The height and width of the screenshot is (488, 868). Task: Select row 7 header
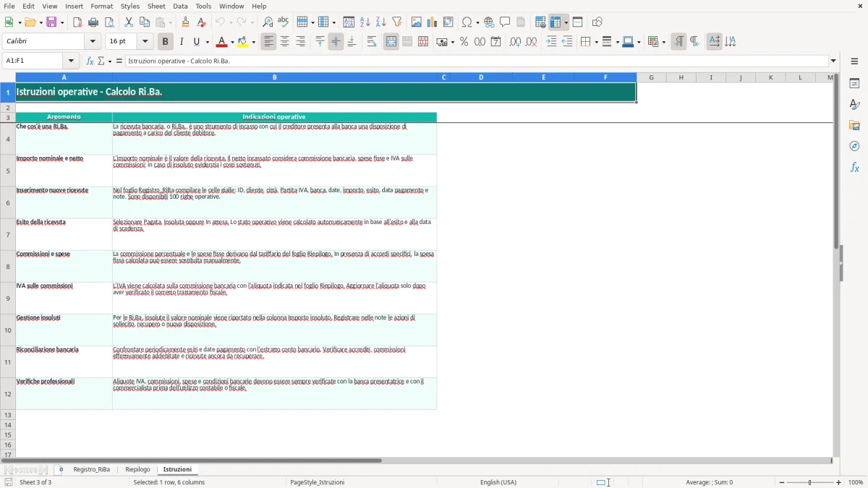click(x=8, y=234)
